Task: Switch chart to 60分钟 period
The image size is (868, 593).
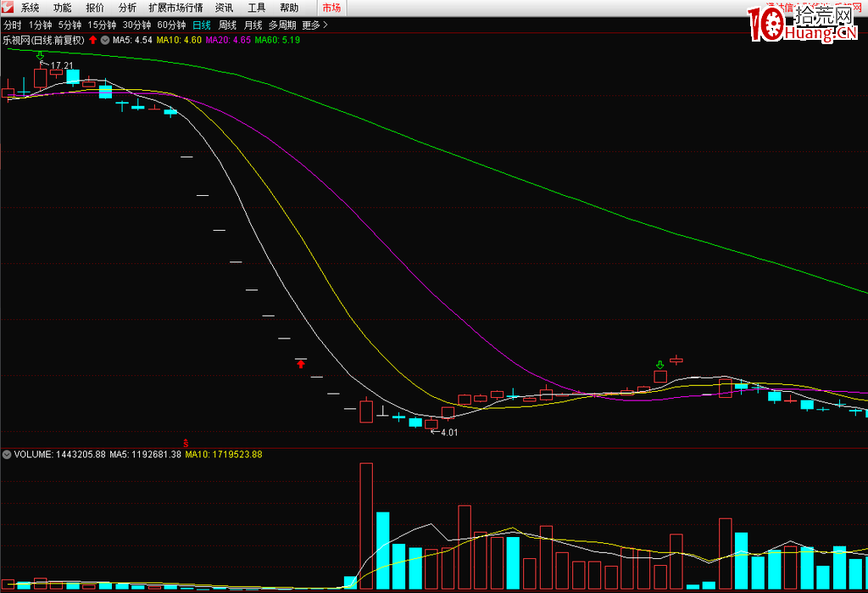Action: point(171,25)
